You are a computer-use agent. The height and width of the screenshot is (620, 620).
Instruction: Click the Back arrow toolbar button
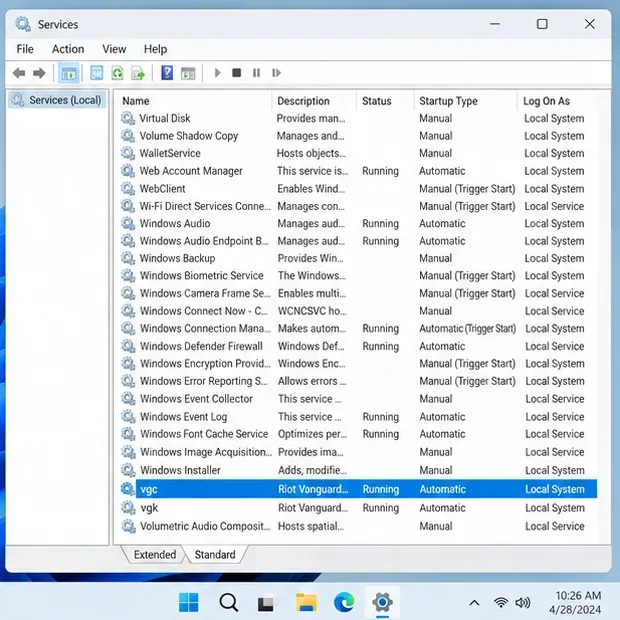(x=19, y=73)
